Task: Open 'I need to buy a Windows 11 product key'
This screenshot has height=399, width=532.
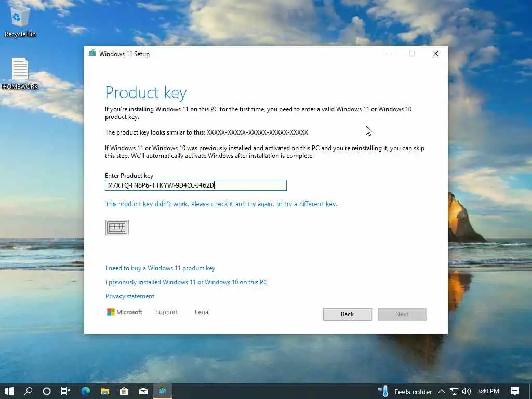Action: tap(160, 268)
